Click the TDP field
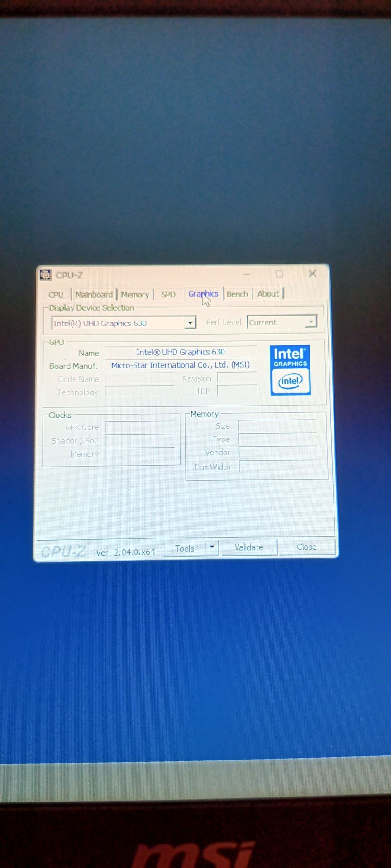 (x=237, y=391)
